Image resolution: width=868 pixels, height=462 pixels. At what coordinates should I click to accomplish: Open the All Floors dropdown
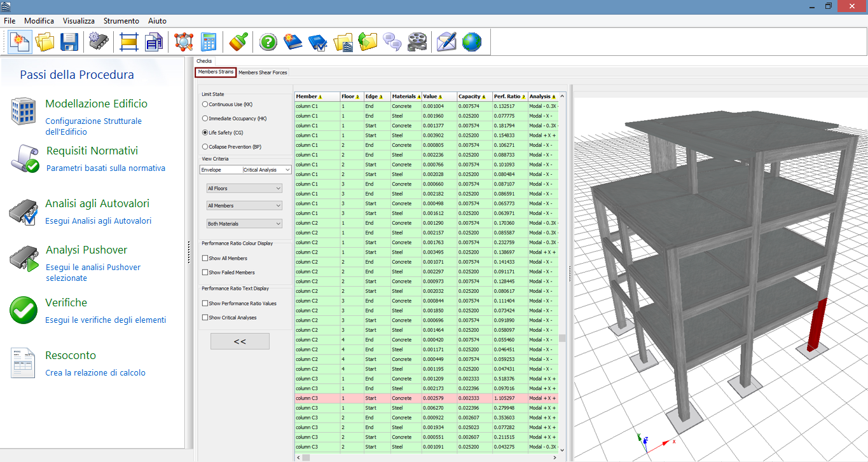[244, 189]
